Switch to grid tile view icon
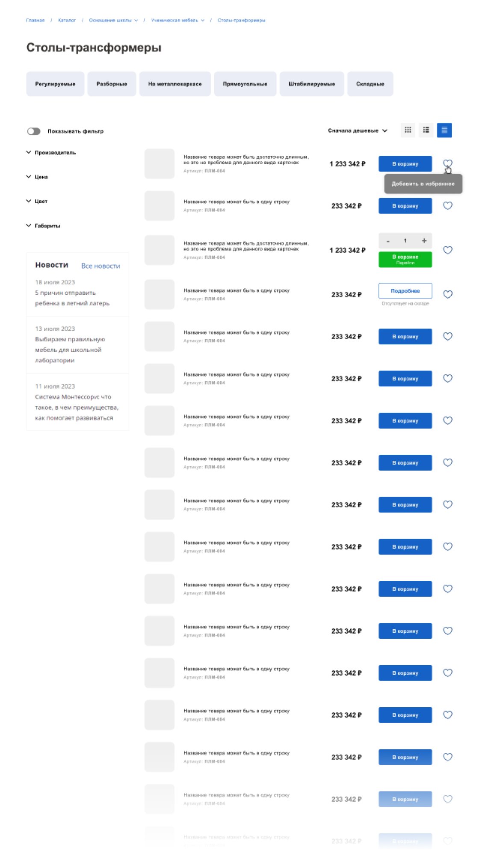479x868 pixels. coord(408,130)
